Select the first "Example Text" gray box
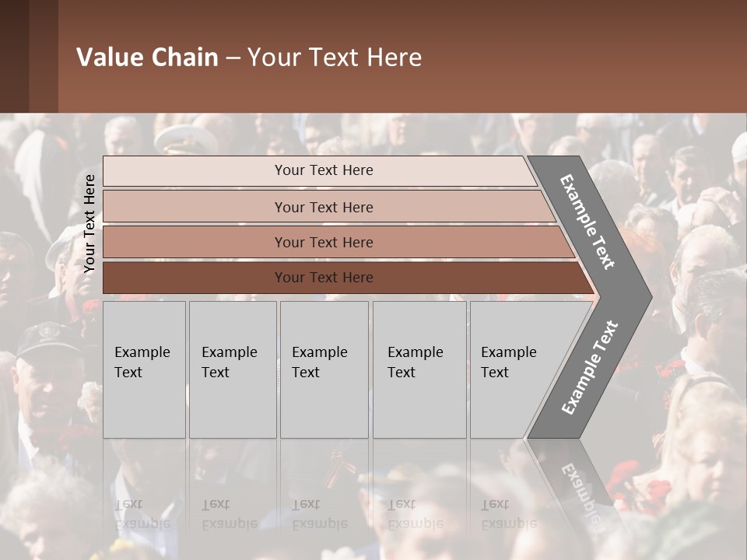Viewport: 747px width, 560px height. 144,369
